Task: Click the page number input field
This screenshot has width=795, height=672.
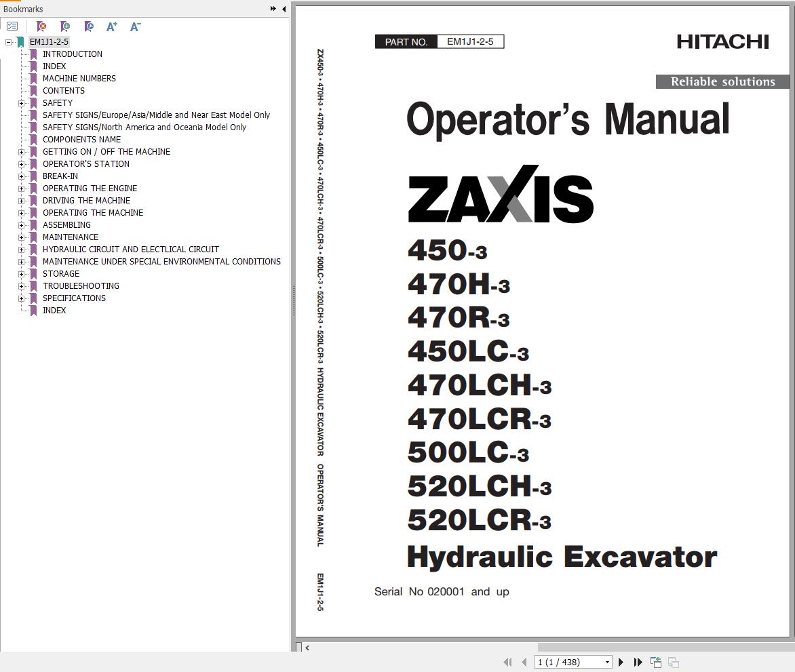Action: tap(568, 662)
